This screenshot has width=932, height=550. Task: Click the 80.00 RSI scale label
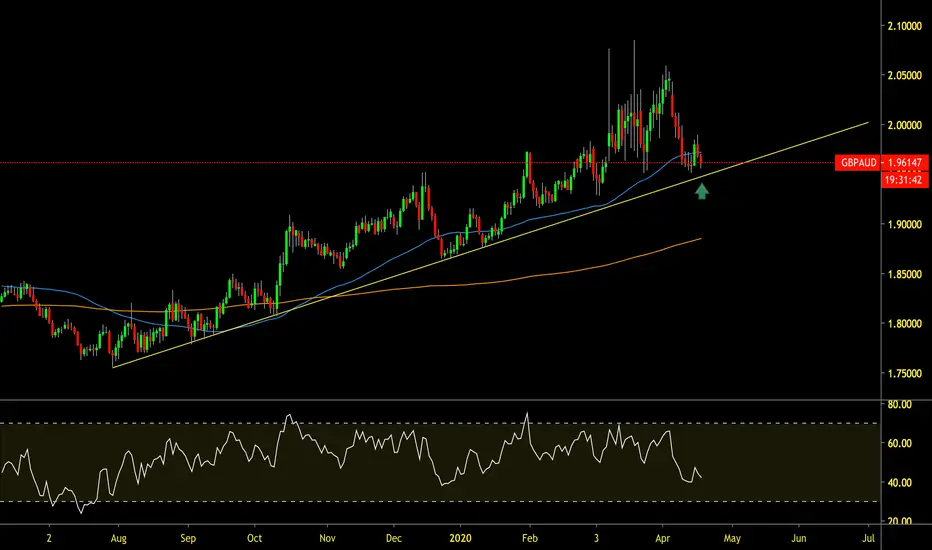899,404
